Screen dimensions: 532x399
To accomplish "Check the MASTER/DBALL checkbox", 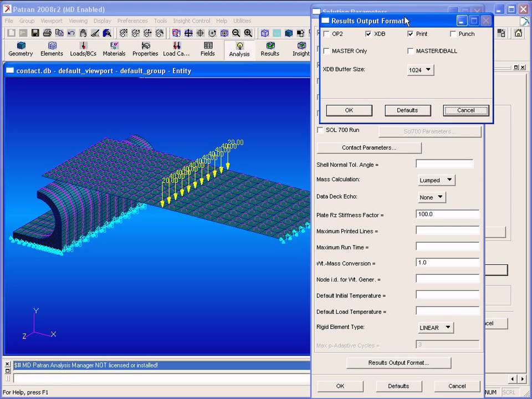I will [x=411, y=51].
